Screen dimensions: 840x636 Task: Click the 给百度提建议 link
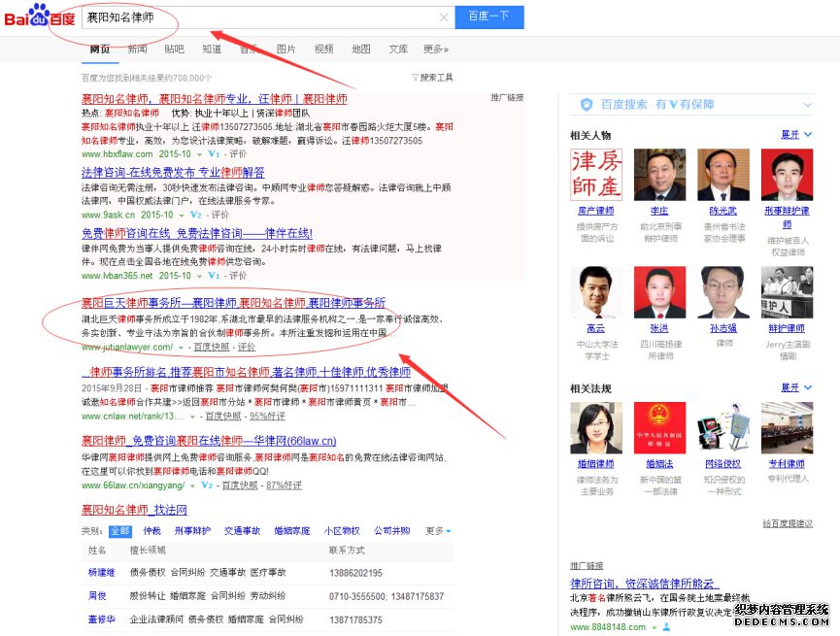point(788,523)
